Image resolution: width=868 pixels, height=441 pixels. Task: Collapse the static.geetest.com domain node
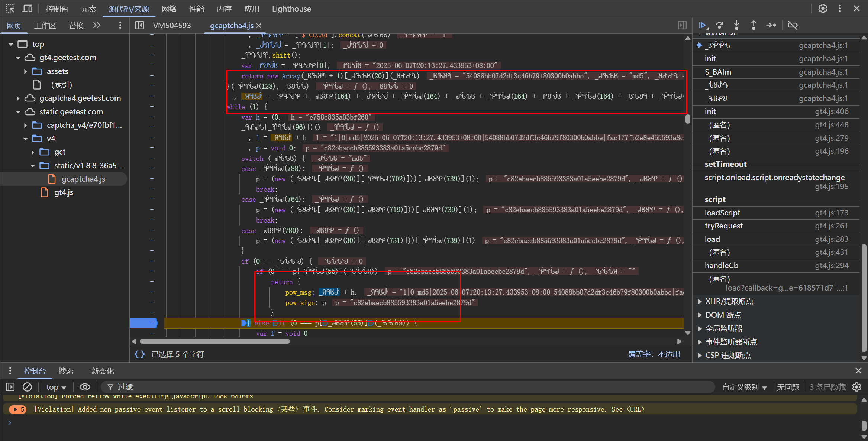click(18, 111)
